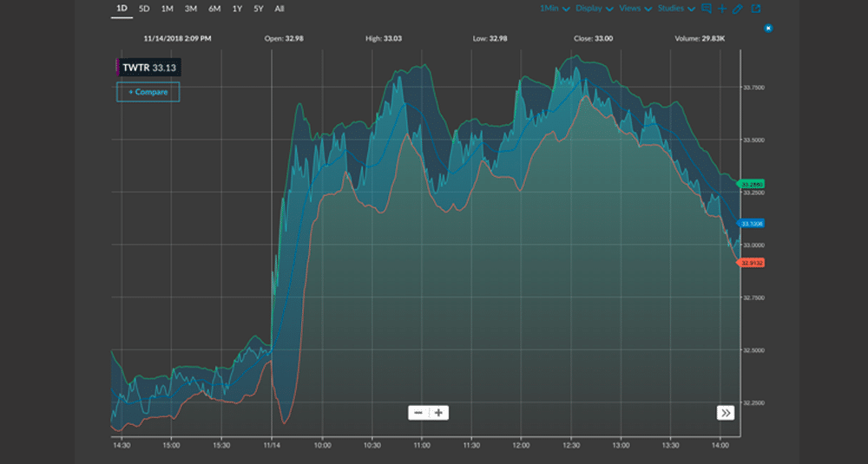This screenshot has width=868, height=464.
Task: Activate the crosshair plus icon
Action: pos(722,9)
